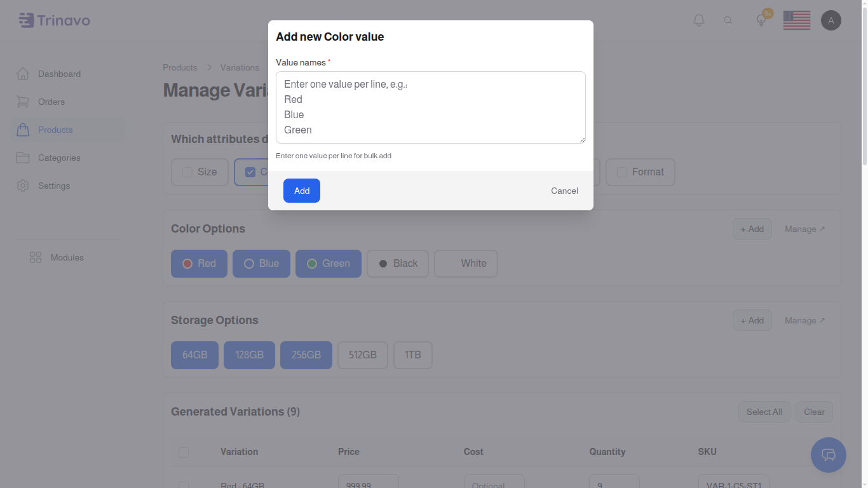Select the Black color option chip
Viewport: 868px width, 488px height.
(397, 263)
